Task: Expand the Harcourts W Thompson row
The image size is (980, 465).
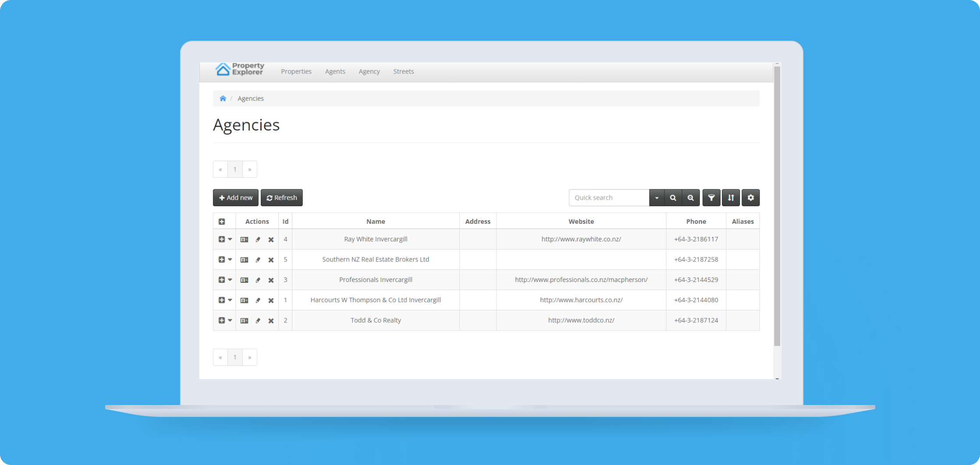Action: coord(222,300)
